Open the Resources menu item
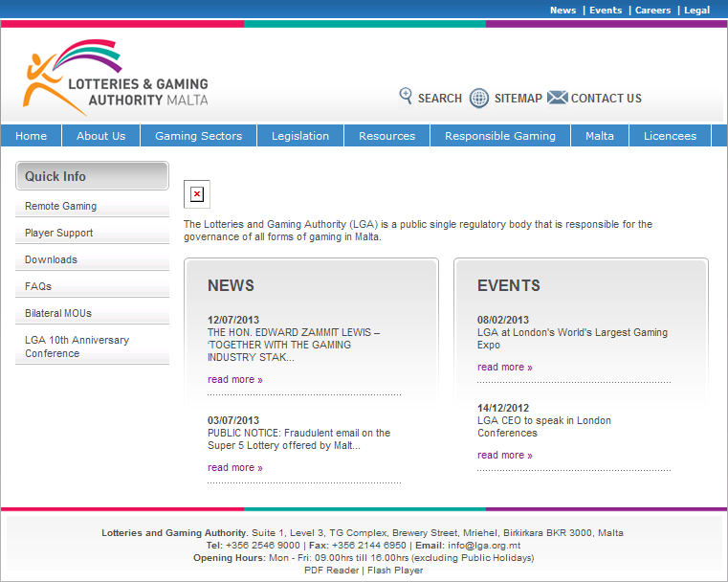Viewport: 728px width, 582px height. pyautogui.click(x=387, y=136)
